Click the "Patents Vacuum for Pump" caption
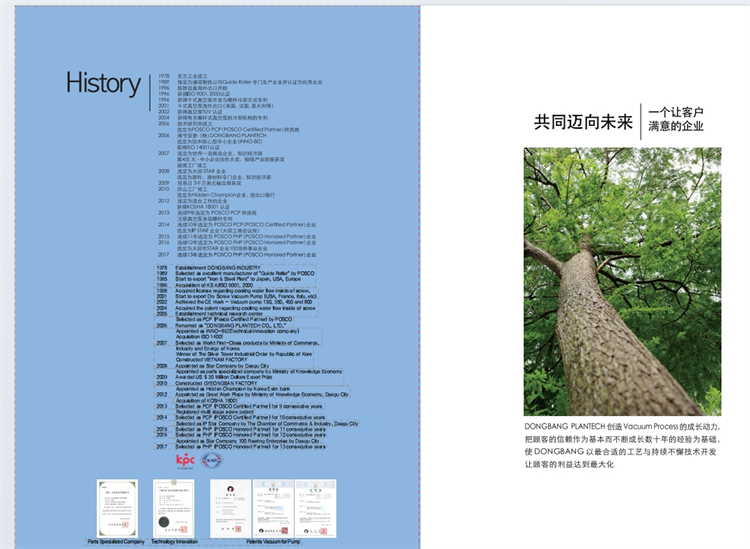The width and height of the screenshot is (750, 549). (273, 542)
